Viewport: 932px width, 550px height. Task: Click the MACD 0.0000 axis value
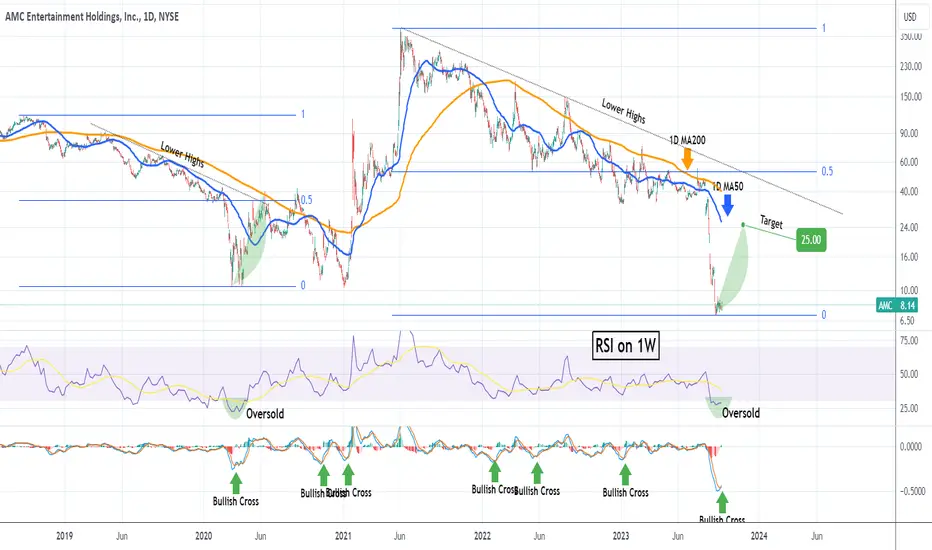coord(911,447)
